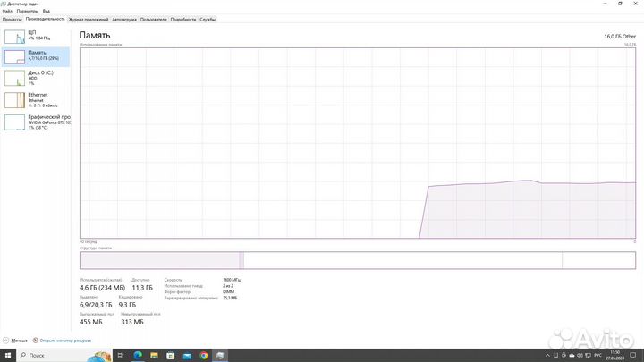Click the Открыть монитор ресурсов link
Screen dimensions: 644x362
64,341
